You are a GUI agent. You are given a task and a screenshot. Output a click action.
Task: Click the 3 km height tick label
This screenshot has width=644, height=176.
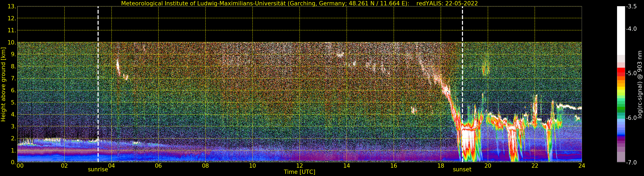(13, 127)
